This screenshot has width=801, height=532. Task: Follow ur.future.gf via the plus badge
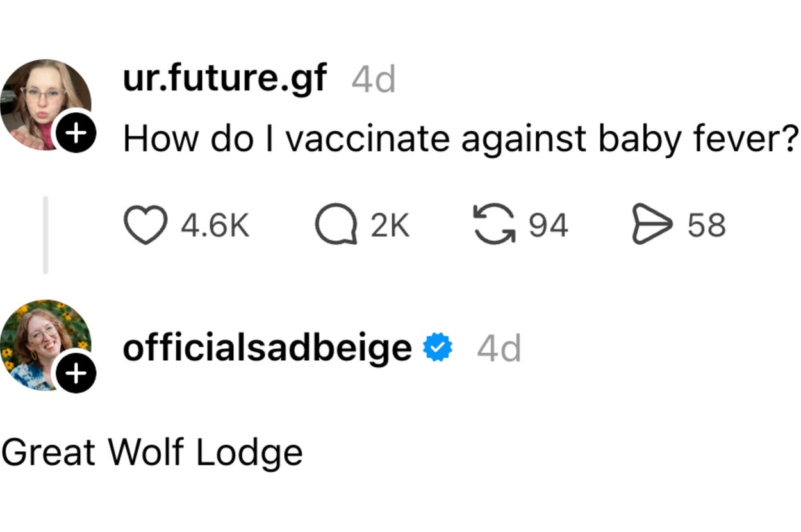tap(75, 134)
